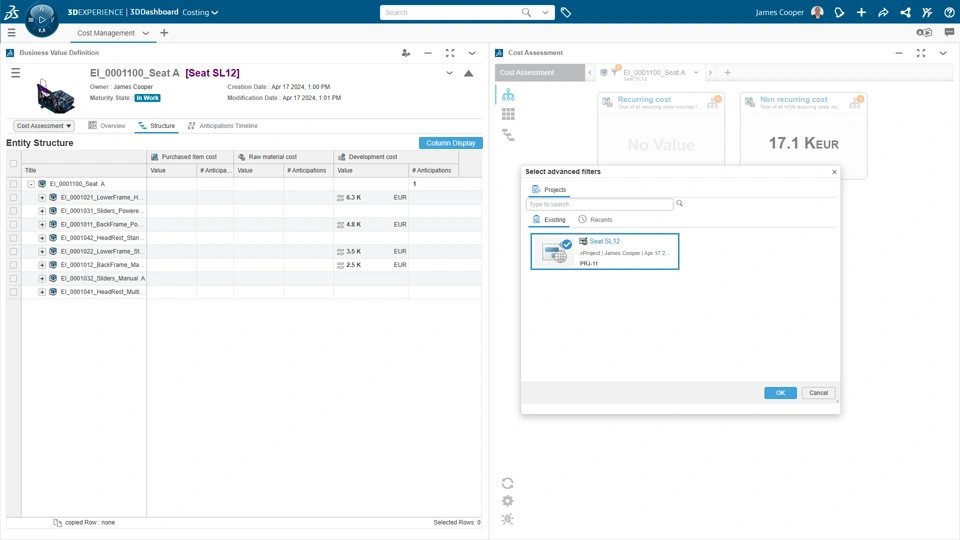960x540 pixels.
Task: Select the Projects tab in the filters dialog
Action: pos(549,190)
